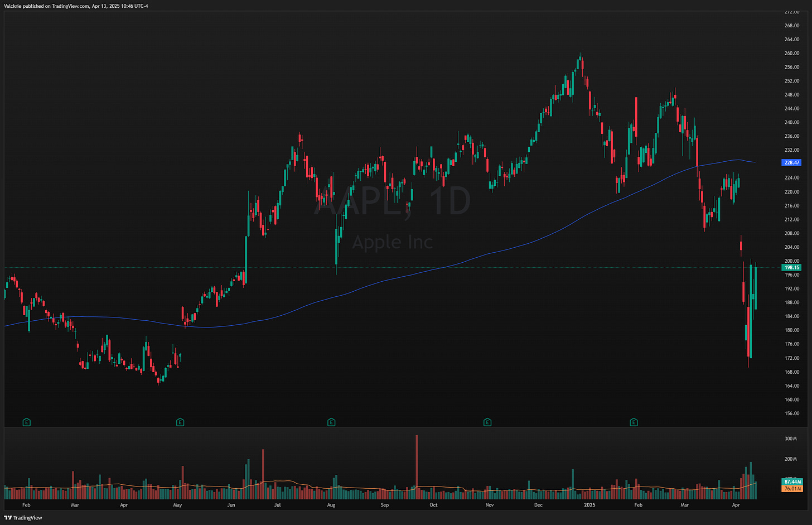Click the 'Oct' label on the time axis
This screenshot has width=812, height=525.
click(433, 505)
